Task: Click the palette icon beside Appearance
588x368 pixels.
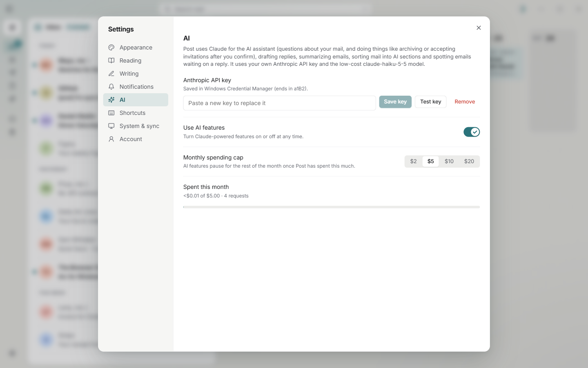Action: (x=111, y=47)
